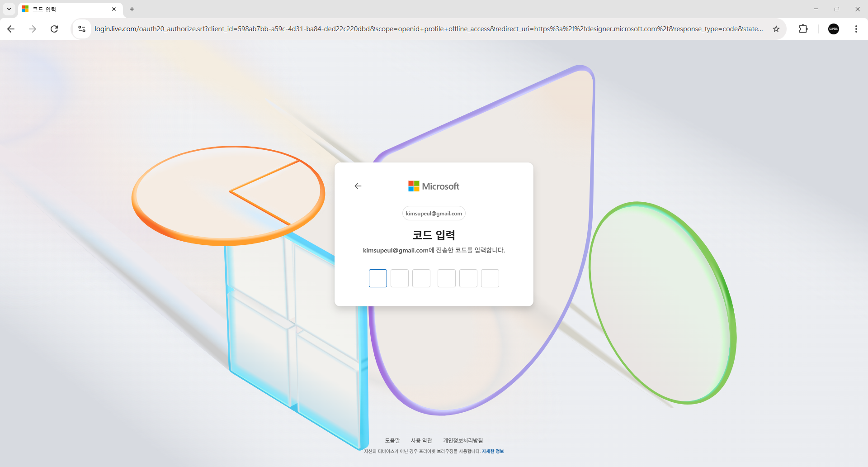The image size is (868, 467).
Task: Click the 코드 입력 heading text
Action: pos(434,235)
